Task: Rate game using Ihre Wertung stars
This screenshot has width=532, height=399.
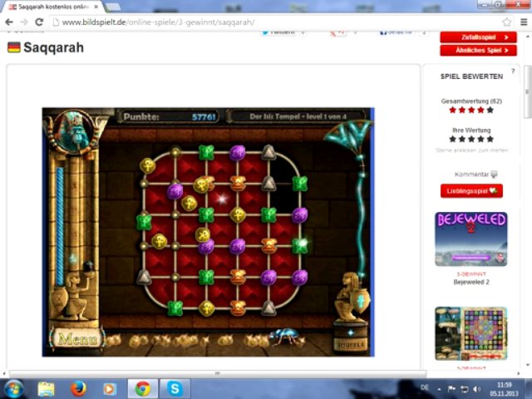Action: point(470,140)
